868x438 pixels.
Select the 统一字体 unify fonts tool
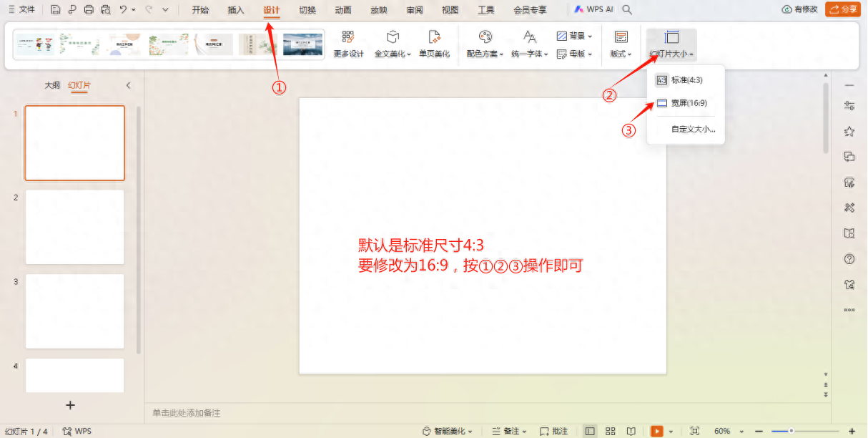tap(528, 44)
